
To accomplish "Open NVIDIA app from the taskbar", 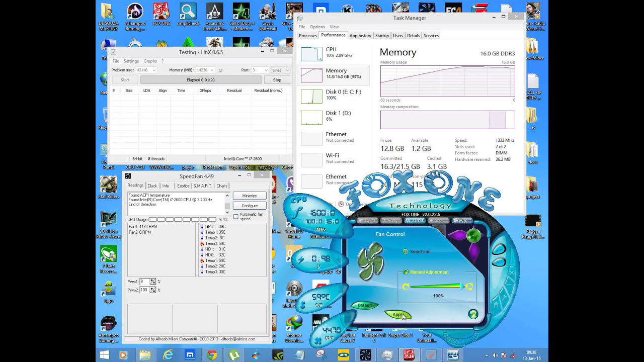I will click(279, 355).
